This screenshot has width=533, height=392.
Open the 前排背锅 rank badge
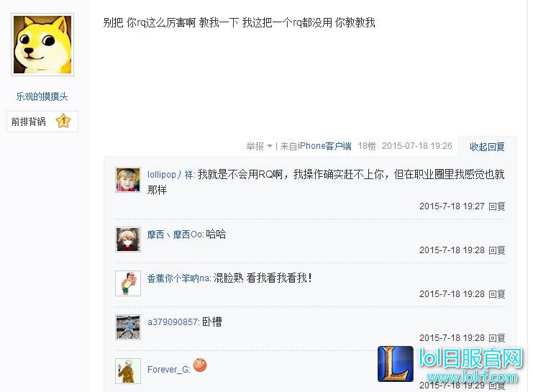pyautogui.click(x=42, y=122)
